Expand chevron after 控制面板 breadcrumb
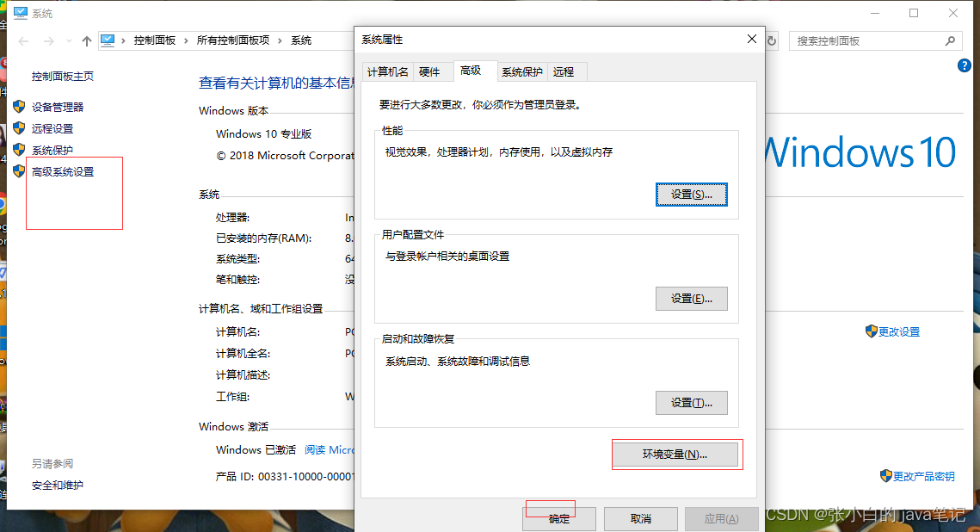The height and width of the screenshot is (532, 980). (186, 40)
